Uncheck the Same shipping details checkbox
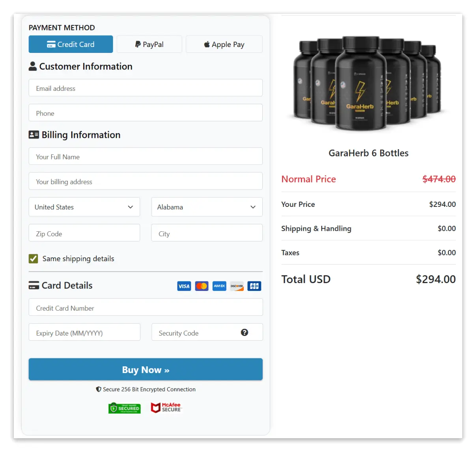 point(33,259)
